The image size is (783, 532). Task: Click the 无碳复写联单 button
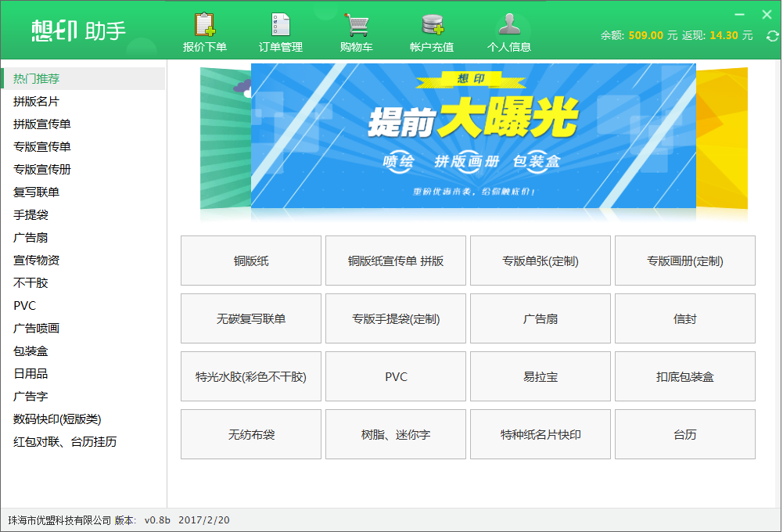click(x=251, y=318)
